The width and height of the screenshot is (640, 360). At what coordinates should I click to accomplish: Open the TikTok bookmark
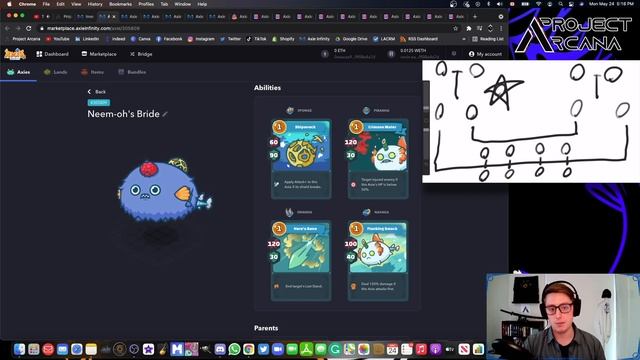tap(256, 39)
